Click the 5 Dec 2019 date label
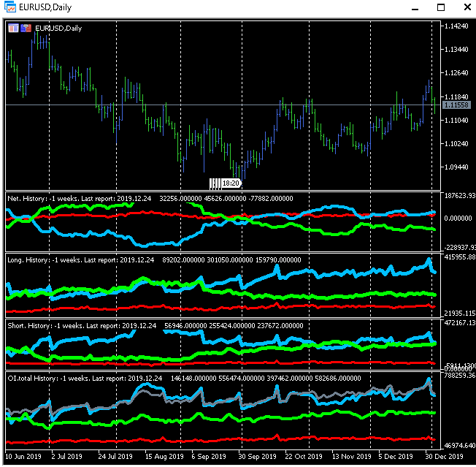Screen dimensions: 476x467 click(396, 456)
